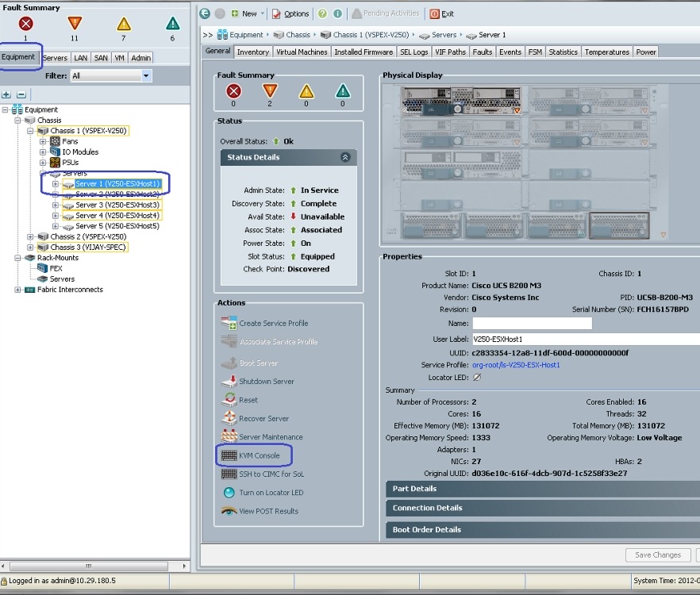Click Turn on Locator LED
The height and width of the screenshot is (595, 700).
[271, 493]
